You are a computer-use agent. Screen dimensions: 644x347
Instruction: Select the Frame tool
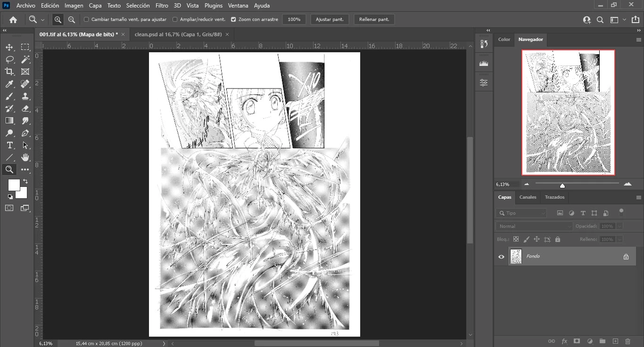[x=25, y=72]
